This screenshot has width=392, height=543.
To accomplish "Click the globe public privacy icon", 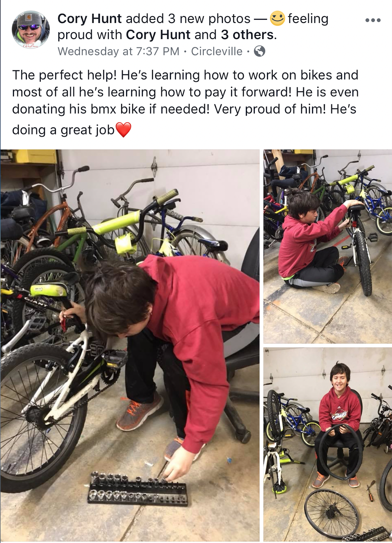I will click(x=259, y=51).
